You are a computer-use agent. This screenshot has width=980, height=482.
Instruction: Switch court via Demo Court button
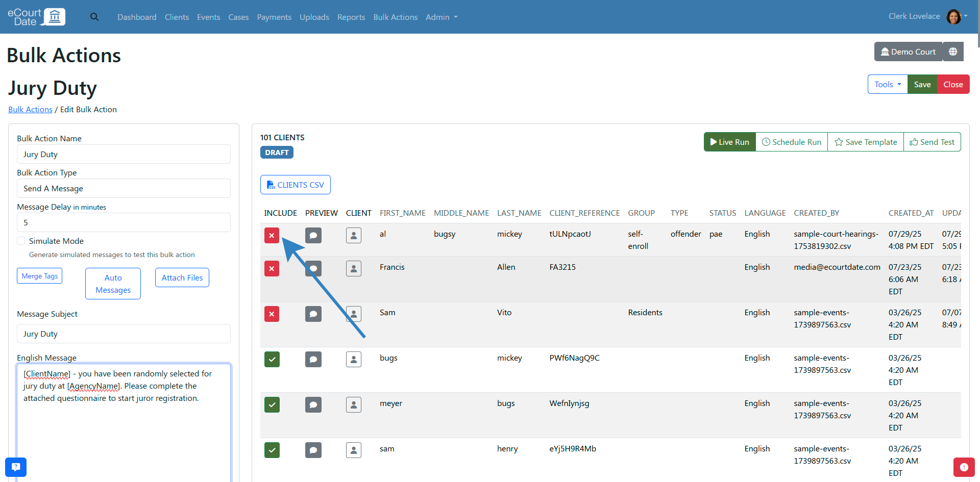(908, 52)
